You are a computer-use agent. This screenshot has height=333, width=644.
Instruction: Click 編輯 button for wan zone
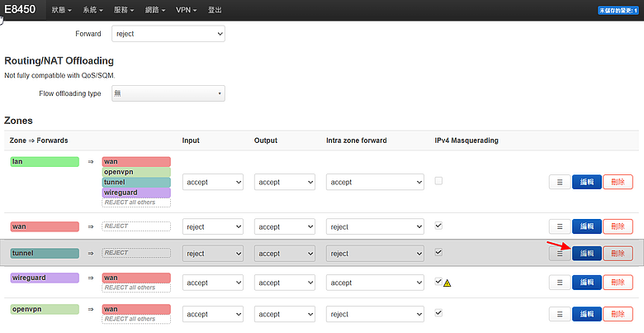(587, 226)
